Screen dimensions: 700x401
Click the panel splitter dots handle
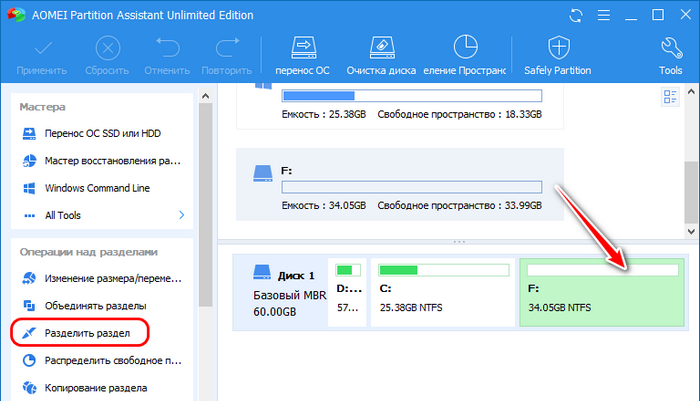[x=459, y=242]
